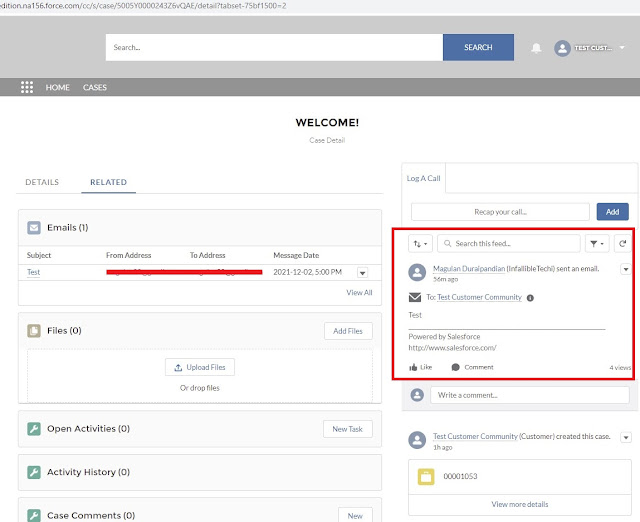Select the Log A Call tab
Screen dimensions: 640x522
click(423, 178)
